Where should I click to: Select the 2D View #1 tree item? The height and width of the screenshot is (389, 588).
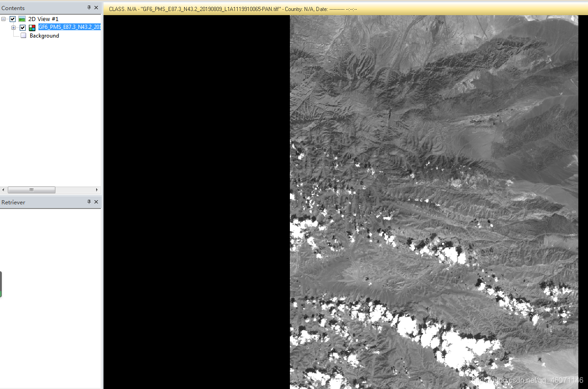[44, 19]
